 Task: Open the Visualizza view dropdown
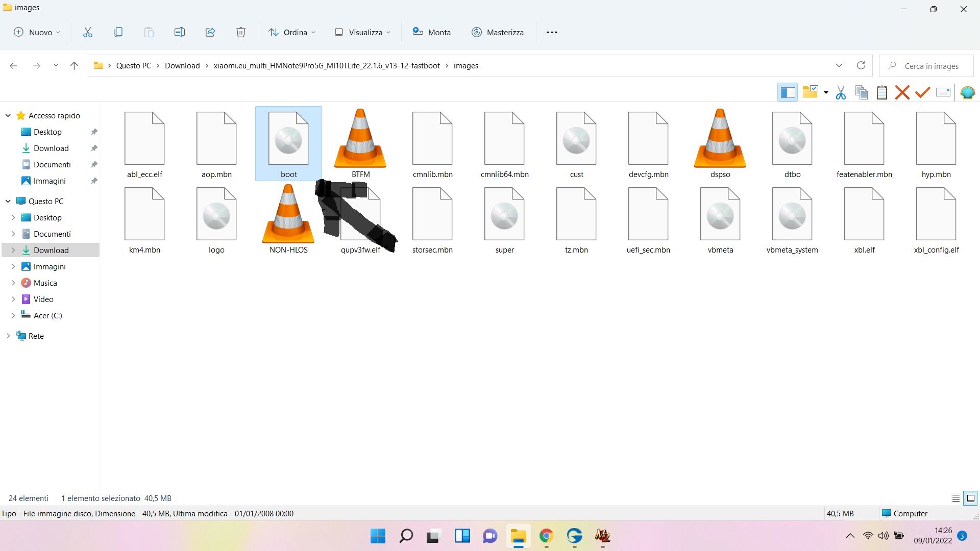point(362,32)
